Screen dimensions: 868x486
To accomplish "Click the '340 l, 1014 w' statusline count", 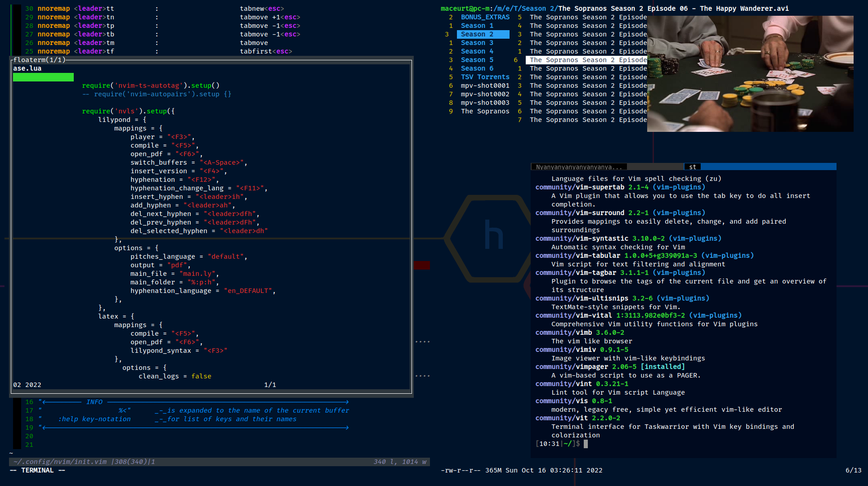I will 400,462.
